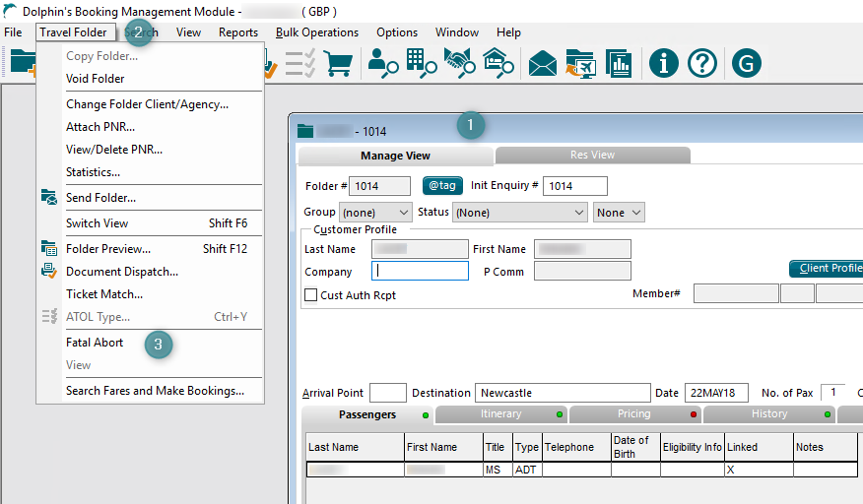The height and width of the screenshot is (504, 863).
Task: Open the Bulk Operations menu
Action: 317,32
